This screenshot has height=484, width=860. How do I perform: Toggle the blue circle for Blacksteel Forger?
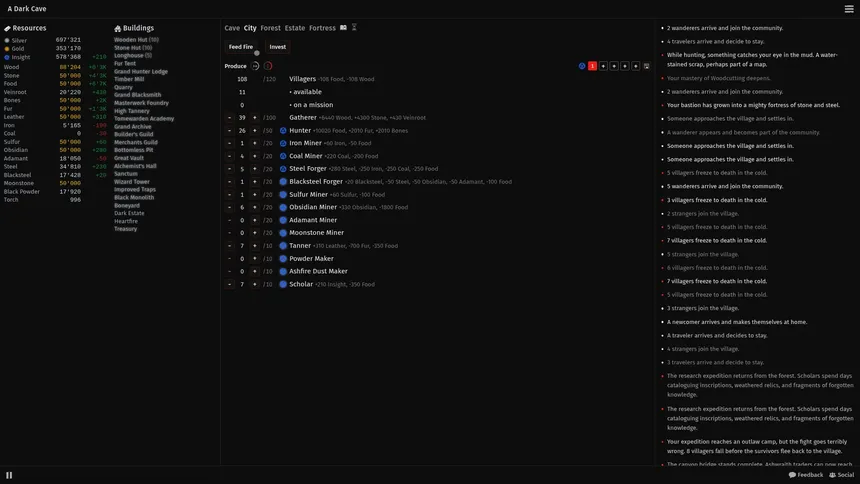283,182
